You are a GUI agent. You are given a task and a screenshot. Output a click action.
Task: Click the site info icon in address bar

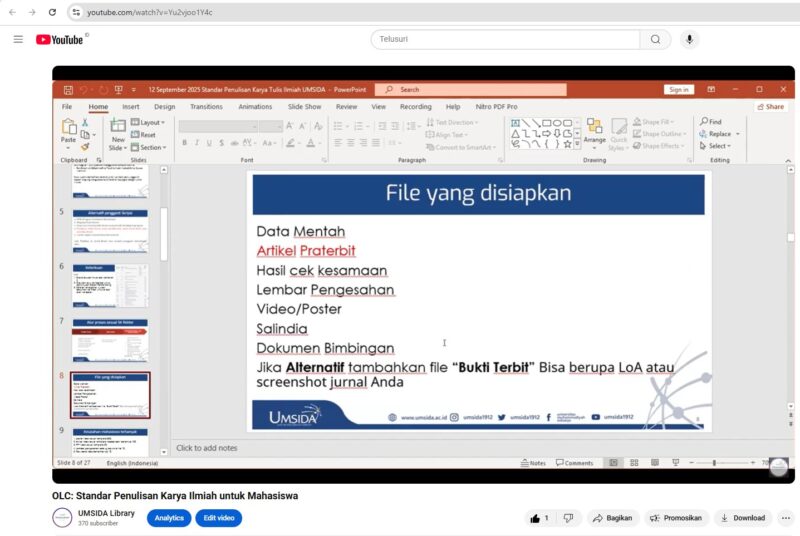[x=75, y=12]
